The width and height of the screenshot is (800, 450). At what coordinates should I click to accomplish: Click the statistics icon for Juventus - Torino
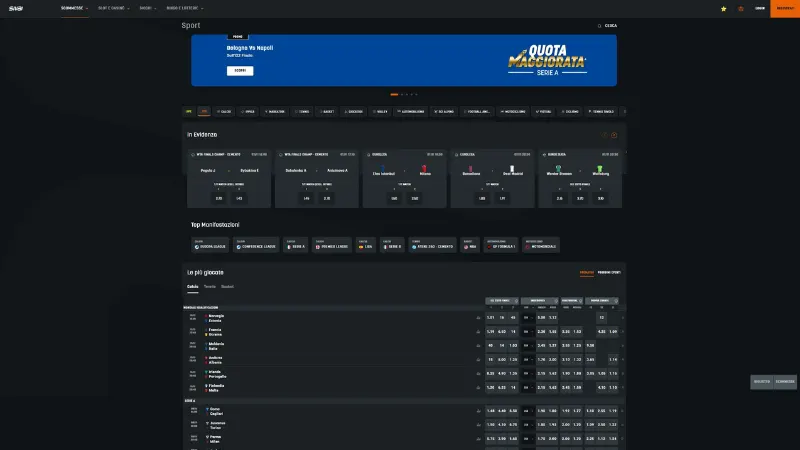[x=479, y=424]
